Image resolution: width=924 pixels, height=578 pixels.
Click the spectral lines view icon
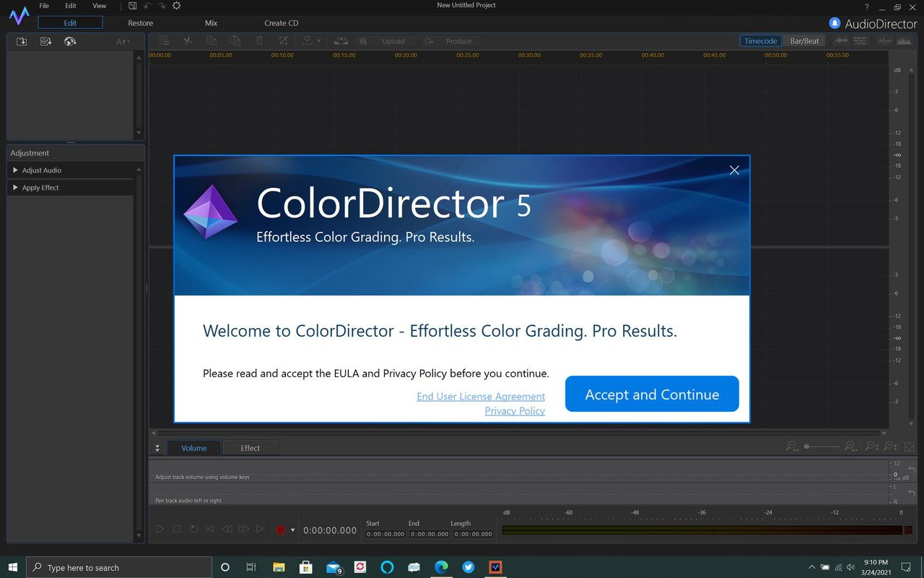click(860, 41)
